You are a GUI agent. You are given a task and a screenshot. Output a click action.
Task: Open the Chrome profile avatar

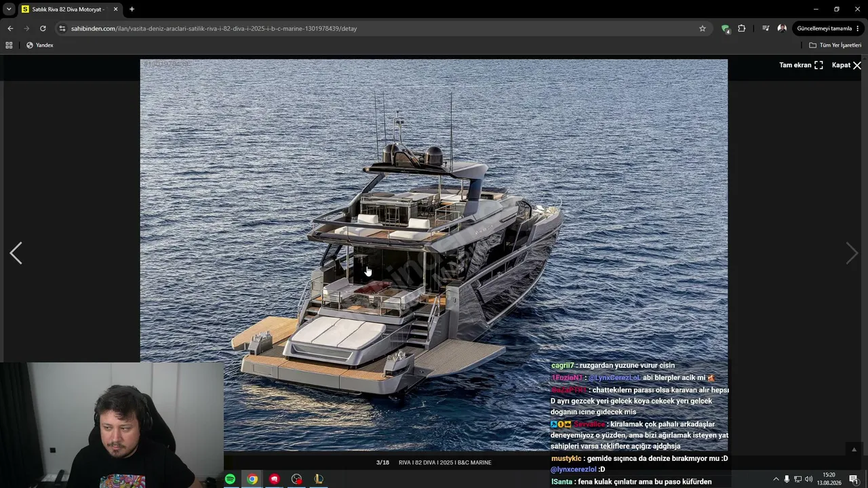point(782,28)
